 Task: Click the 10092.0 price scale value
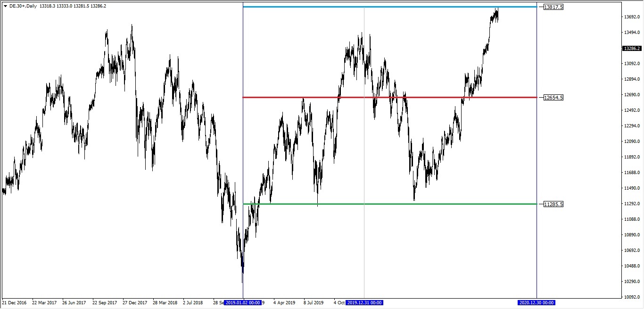click(x=632, y=297)
